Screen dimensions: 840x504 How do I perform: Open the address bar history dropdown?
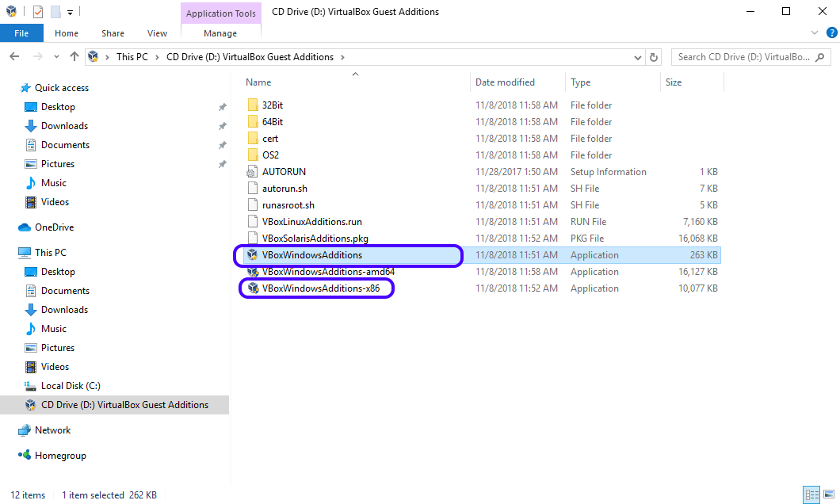(x=637, y=57)
